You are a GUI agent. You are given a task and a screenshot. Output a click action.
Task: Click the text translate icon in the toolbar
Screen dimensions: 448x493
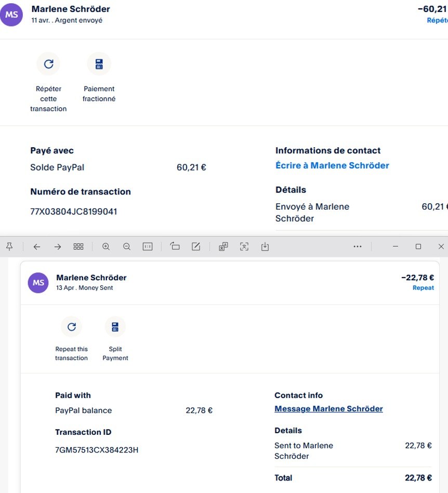pos(223,247)
